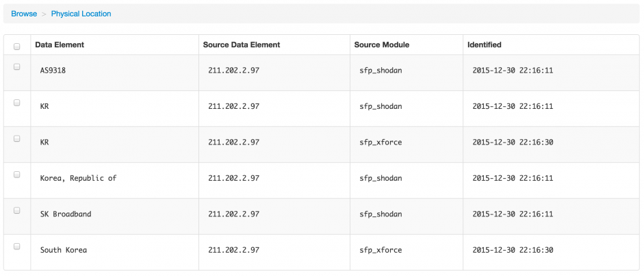This screenshot has height=276, width=644.
Task: Open the Physical Location breadcrumb
Action: click(81, 14)
